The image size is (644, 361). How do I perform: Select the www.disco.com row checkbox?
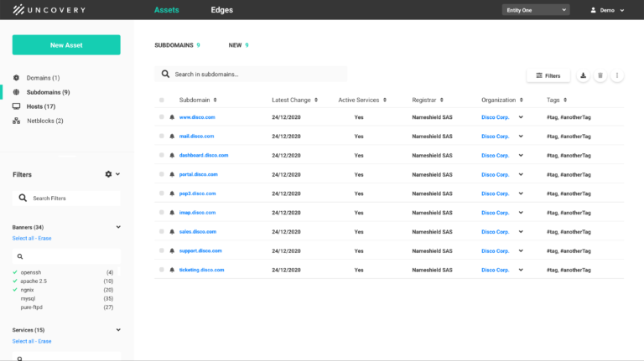[162, 117]
